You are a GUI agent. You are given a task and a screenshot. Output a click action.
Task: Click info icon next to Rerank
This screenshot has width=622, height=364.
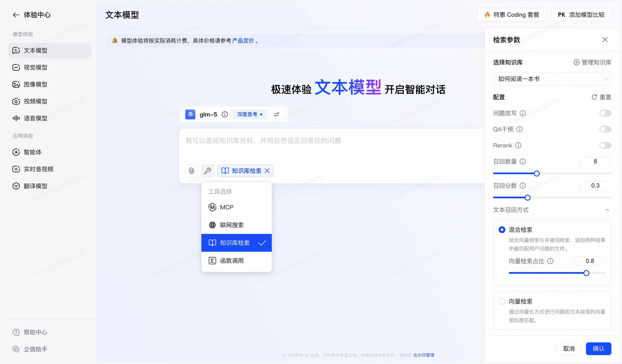[518, 146]
